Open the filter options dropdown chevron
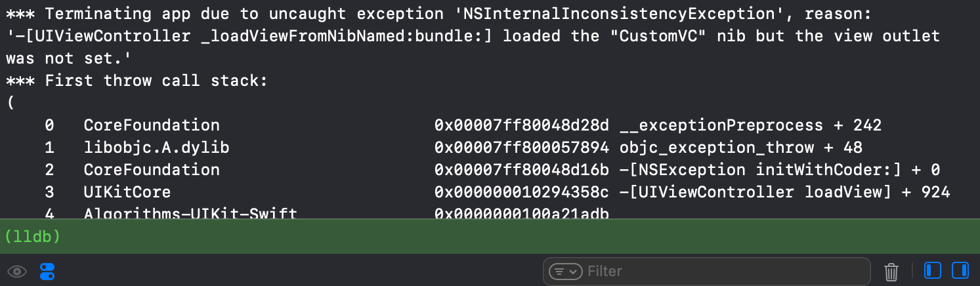Image resolution: width=980 pixels, height=286 pixels. coord(565,271)
